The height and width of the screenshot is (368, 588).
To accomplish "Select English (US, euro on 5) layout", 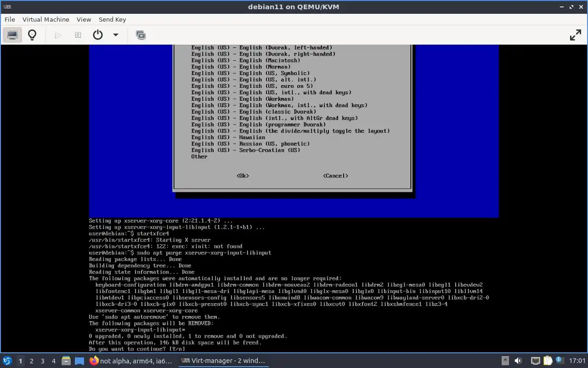I will (252, 86).
